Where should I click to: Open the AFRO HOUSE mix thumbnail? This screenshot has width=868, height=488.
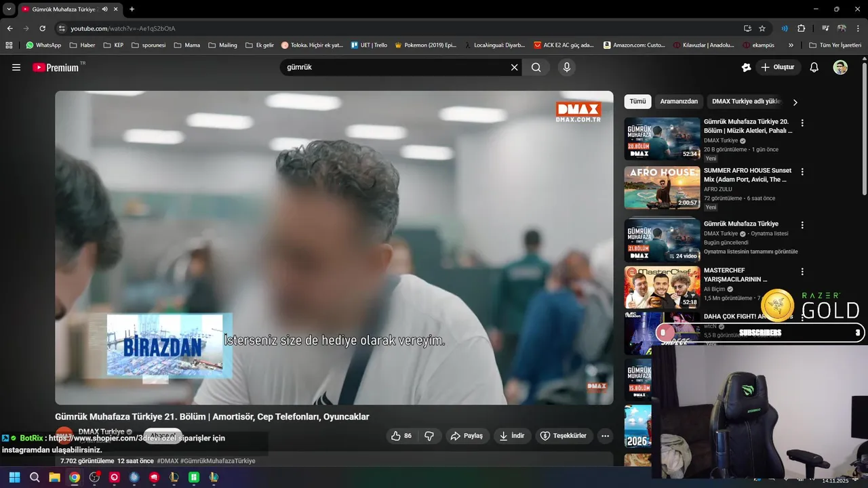pos(662,188)
